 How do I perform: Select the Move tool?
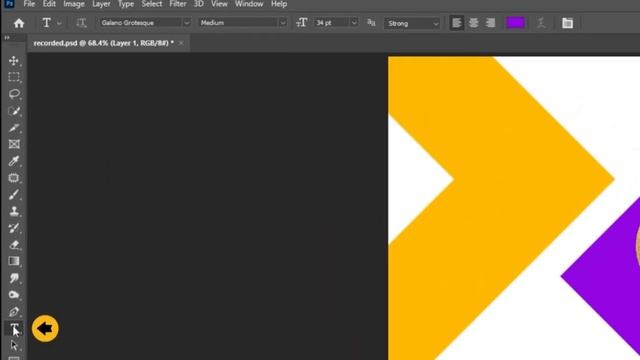click(x=14, y=61)
